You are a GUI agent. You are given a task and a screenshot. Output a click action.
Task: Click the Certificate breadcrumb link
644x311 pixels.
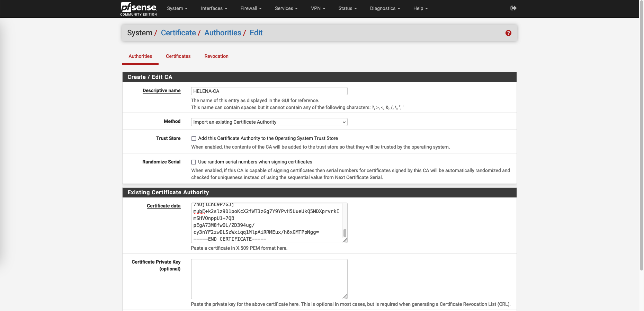[x=178, y=33]
